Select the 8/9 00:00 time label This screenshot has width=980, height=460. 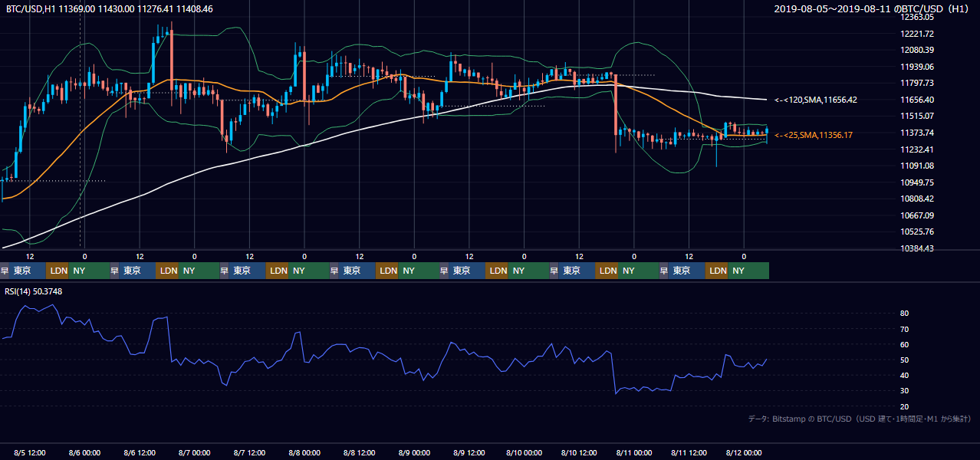[x=415, y=453]
